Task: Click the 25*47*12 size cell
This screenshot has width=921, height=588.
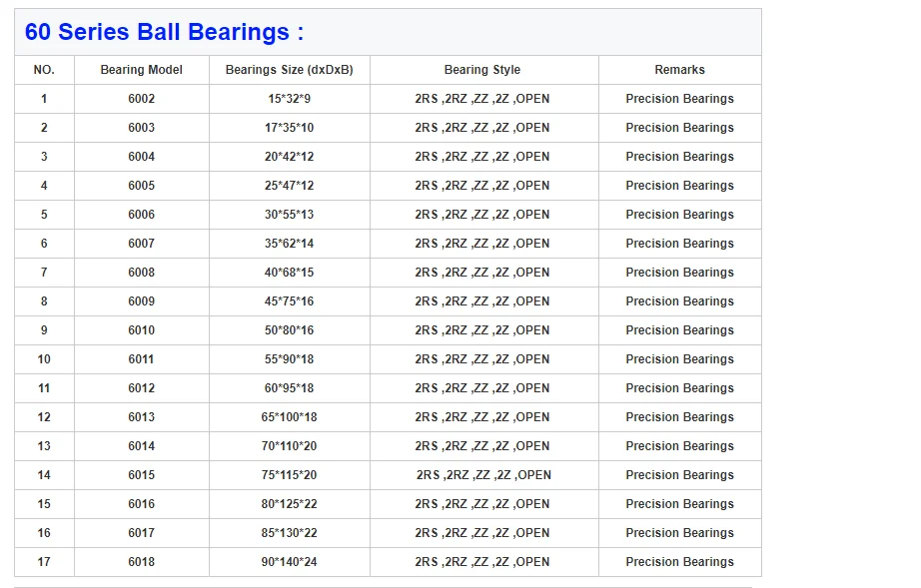Action: pyautogui.click(x=290, y=186)
